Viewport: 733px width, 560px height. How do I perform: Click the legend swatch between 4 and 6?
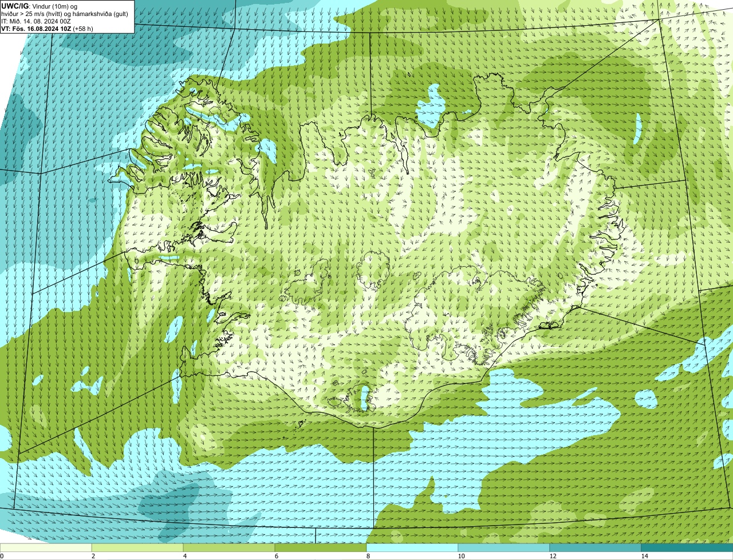229,547
